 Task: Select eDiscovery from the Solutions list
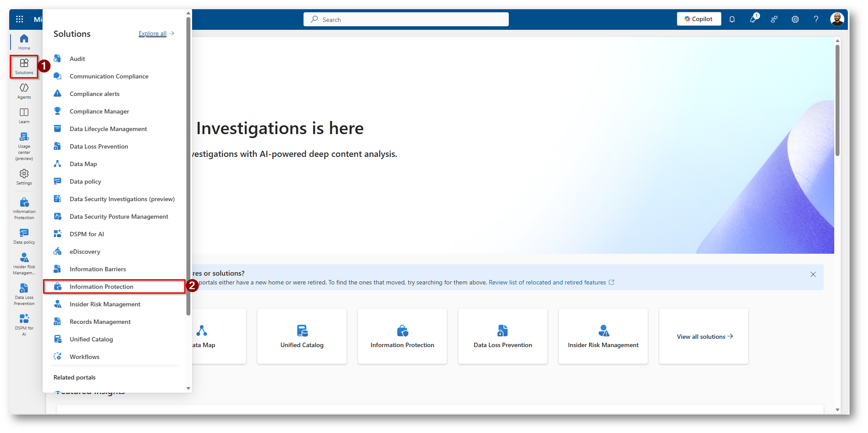point(85,252)
